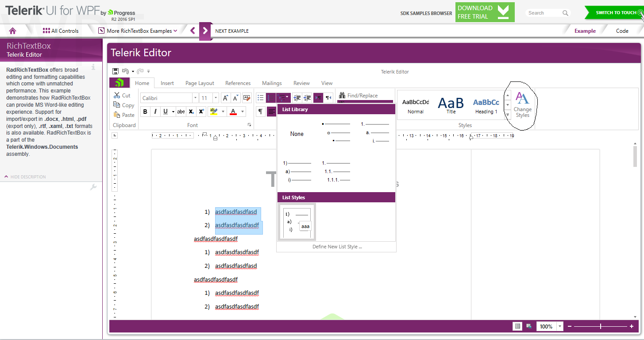This screenshot has width=644, height=340.
Task: Open the undo history dropdown arrow
Action: click(x=133, y=71)
